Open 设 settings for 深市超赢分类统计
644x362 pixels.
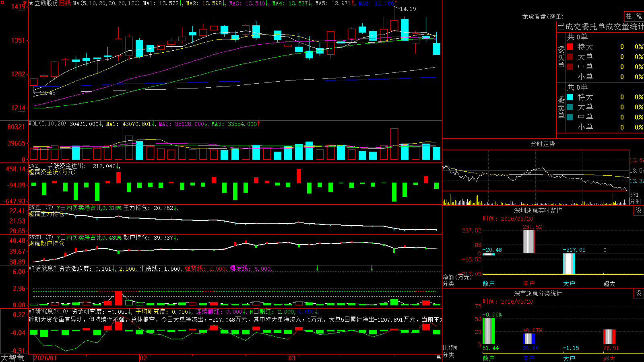click(639, 293)
